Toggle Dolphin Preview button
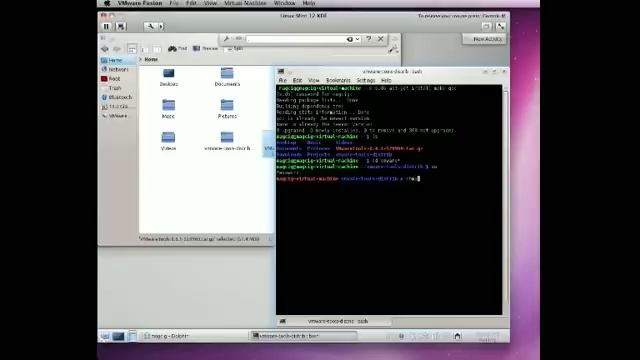This screenshot has width=640, height=360. pos(205,49)
